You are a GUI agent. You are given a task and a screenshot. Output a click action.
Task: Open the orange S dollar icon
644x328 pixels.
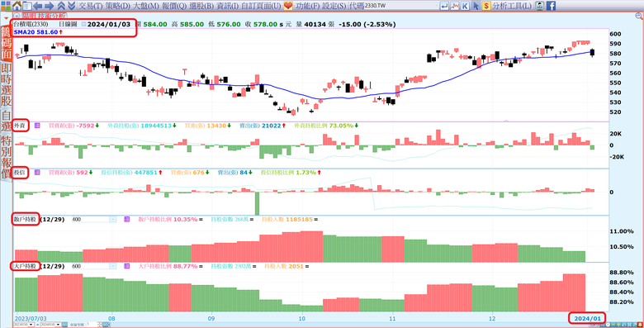(485, 6)
